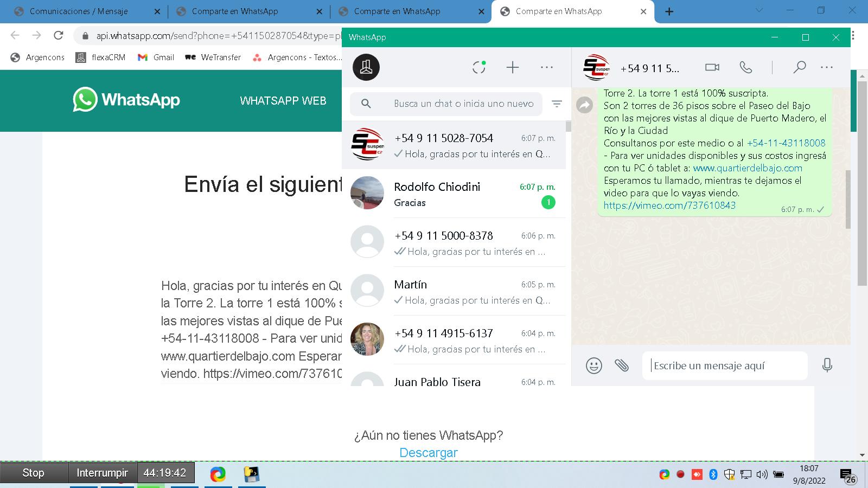Open the vimeo.com/737610843 link in the message
Screen dimensions: 868x488
click(669, 206)
